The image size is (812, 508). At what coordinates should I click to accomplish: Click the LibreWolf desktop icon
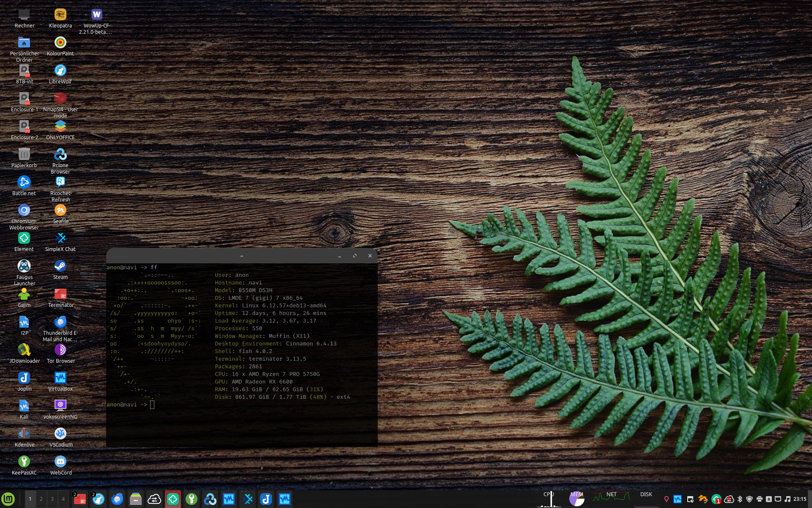60,71
